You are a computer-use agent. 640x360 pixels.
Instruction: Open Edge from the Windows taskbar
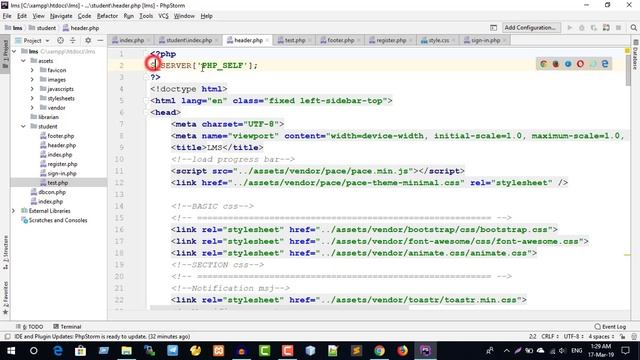tap(58, 351)
